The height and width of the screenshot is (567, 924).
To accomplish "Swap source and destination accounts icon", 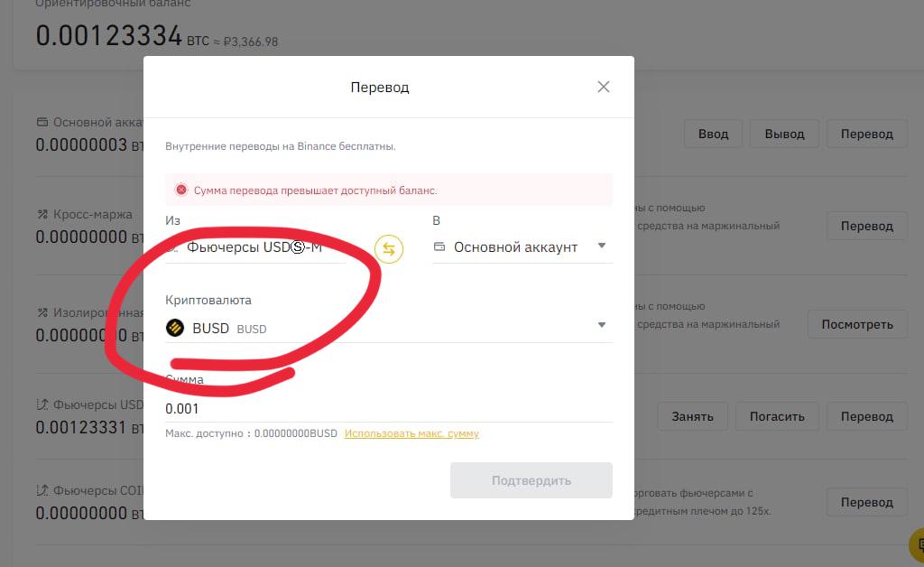I will 389,248.
